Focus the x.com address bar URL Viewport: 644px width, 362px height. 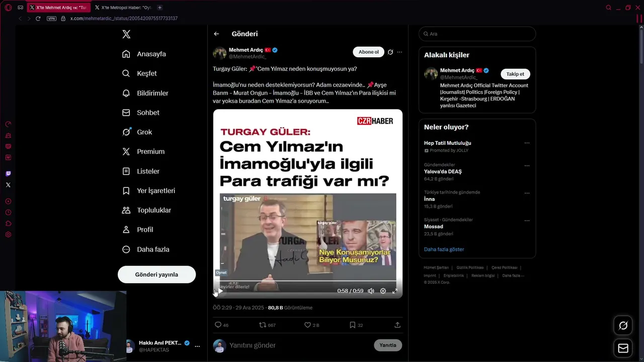(124, 19)
